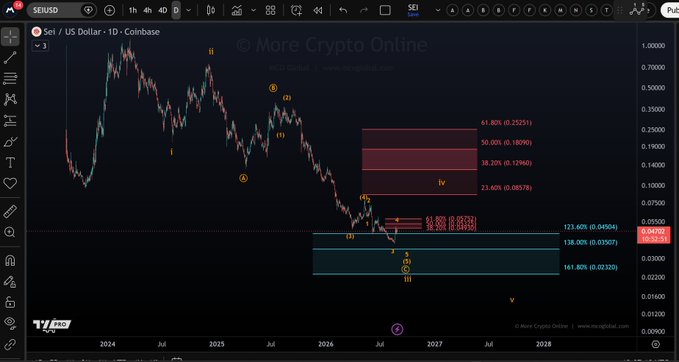Viewport: 679px width, 362px height.
Task: Select the 61.80% (0.25251) Fibonacci label
Action: (x=506, y=123)
